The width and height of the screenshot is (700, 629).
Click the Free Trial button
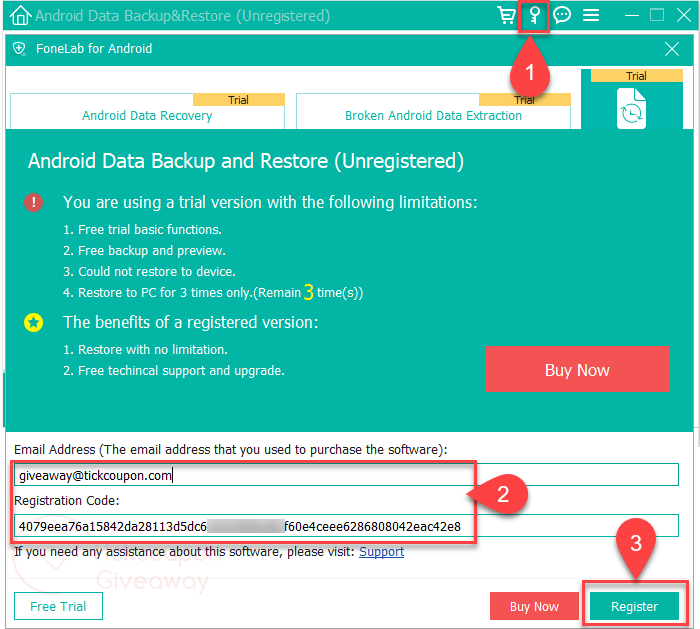(x=58, y=606)
